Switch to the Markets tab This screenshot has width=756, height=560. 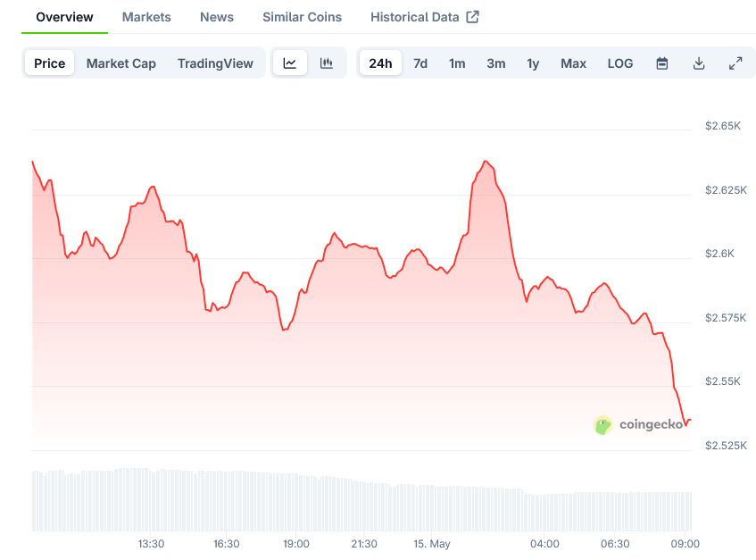click(x=145, y=16)
